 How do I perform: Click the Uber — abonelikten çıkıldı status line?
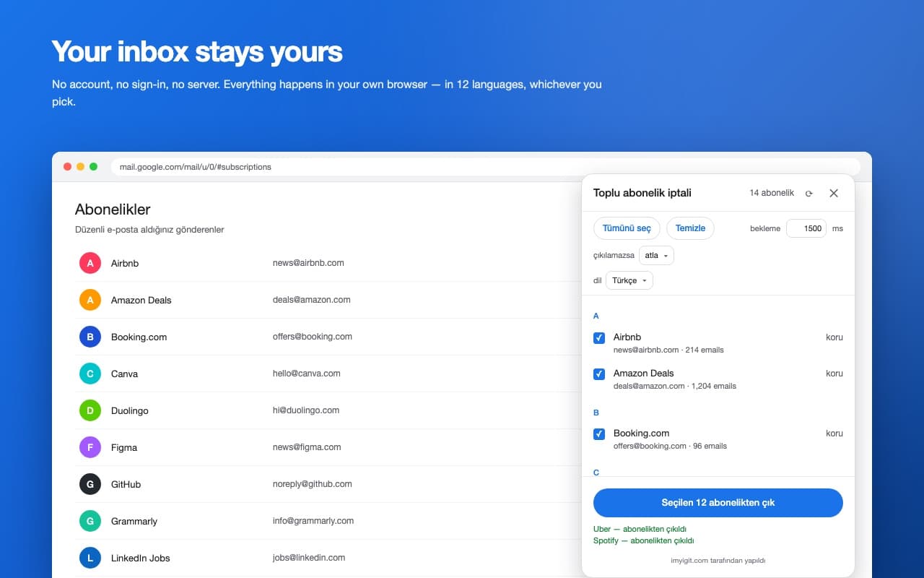click(x=640, y=529)
